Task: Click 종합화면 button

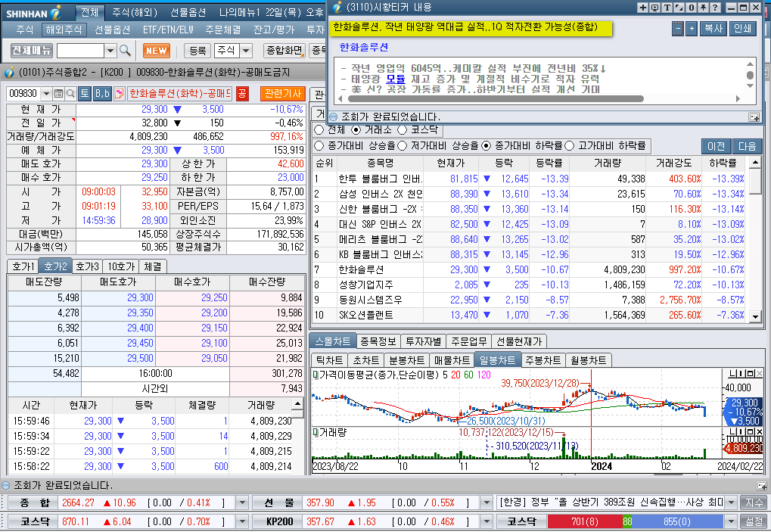Action: pos(284,50)
